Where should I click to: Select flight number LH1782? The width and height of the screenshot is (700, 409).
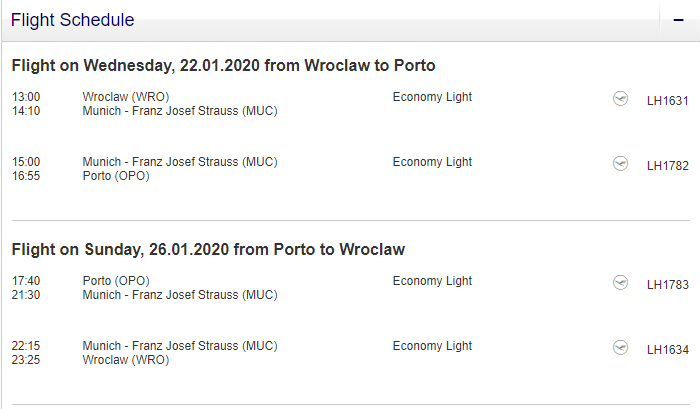coord(668,166)
